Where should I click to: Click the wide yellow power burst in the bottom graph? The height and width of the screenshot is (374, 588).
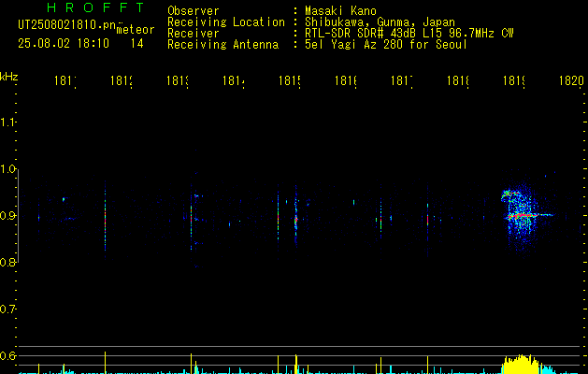coord(522,365)
